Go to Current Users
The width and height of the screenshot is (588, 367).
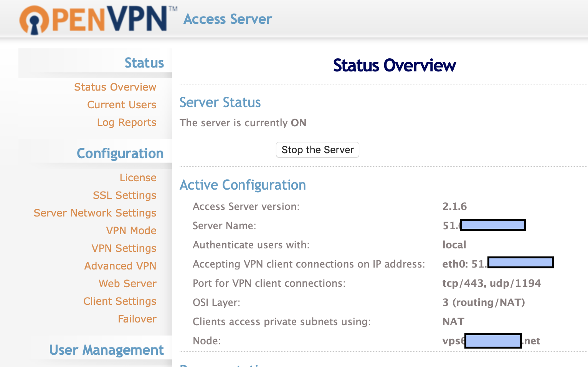pos(122,105)
